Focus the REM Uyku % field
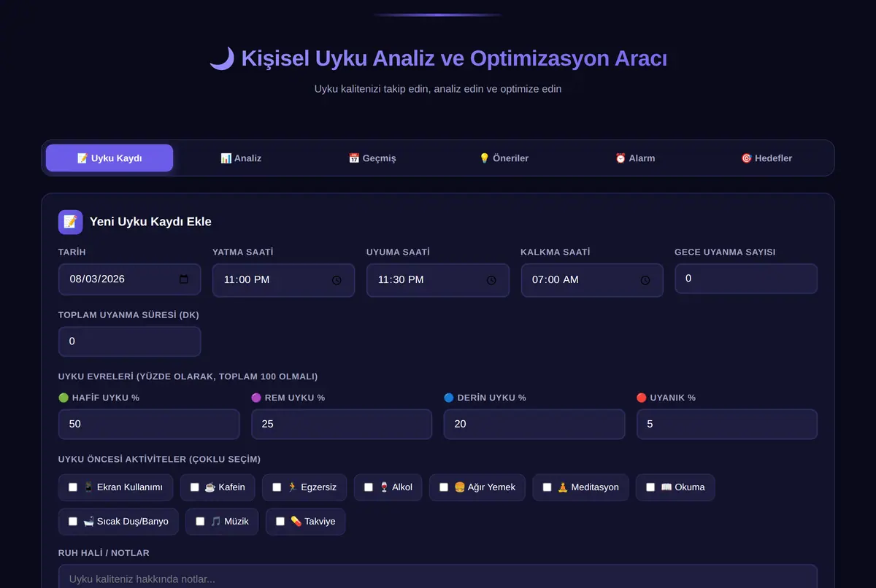 point(342,424)
